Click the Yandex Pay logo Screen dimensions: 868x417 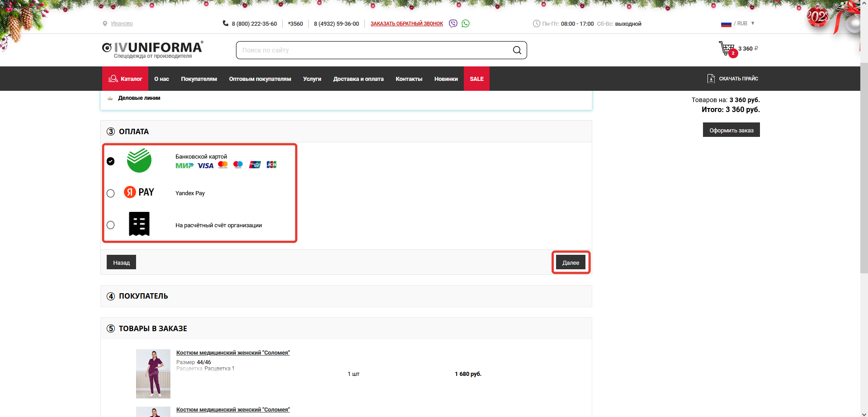(x=139, y=192)
